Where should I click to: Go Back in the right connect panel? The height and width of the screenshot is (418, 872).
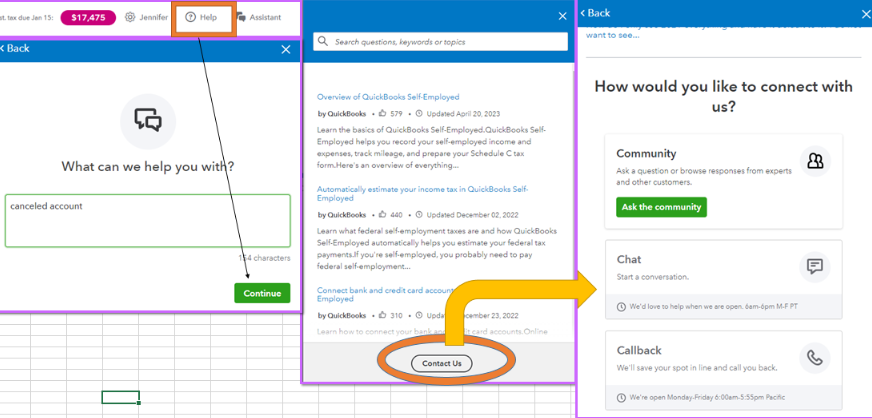tap(596, 13)
